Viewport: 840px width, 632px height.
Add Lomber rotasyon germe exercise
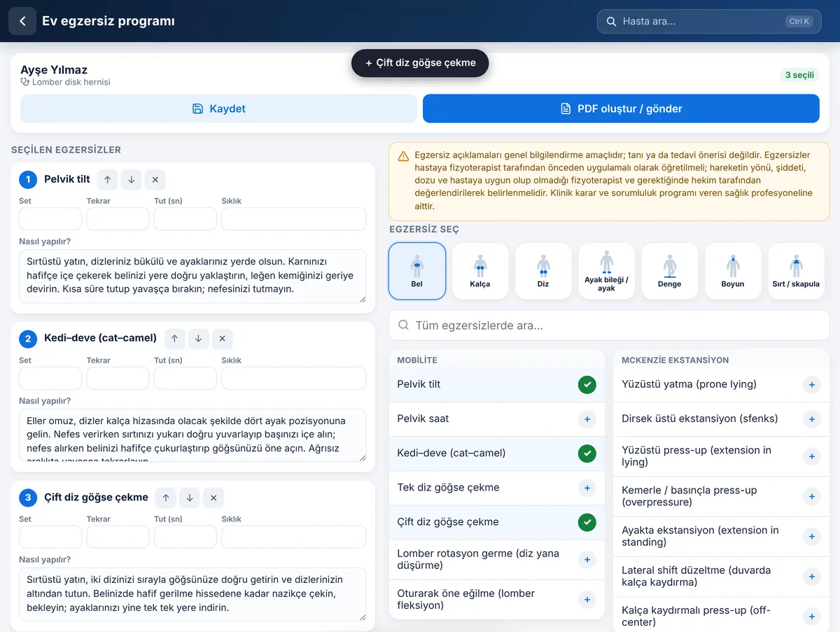[587, 560]
